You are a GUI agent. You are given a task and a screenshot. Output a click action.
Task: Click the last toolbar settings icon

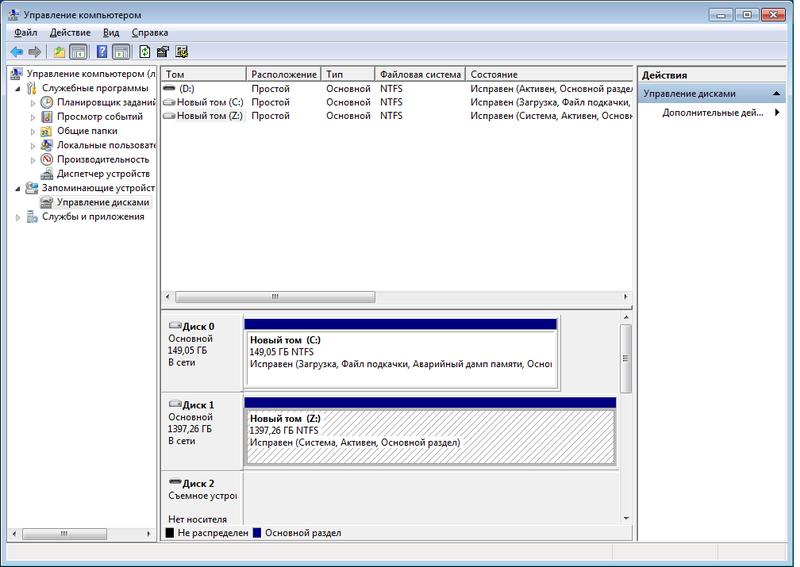(x=182, y=52)
